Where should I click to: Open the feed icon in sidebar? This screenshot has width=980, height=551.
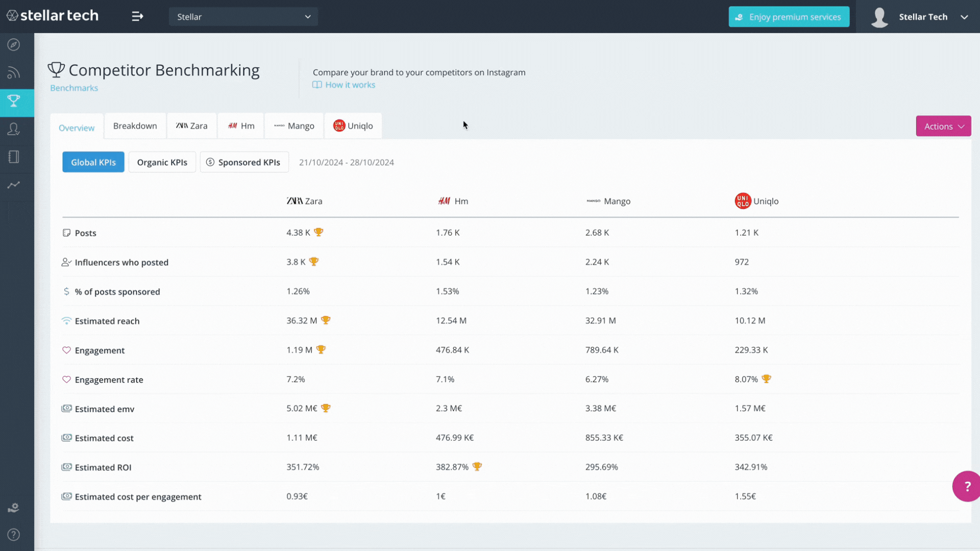click(x=14, y=73)
